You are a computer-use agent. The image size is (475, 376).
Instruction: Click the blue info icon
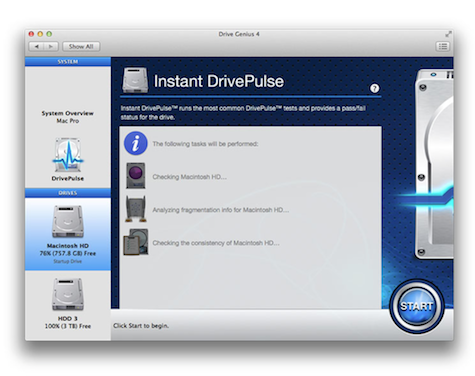136,143
